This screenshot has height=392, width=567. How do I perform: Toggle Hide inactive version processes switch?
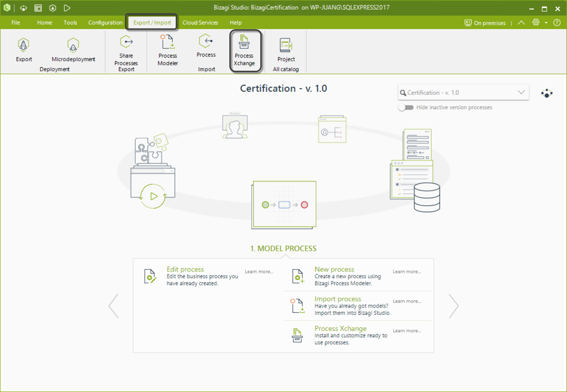coord(406,108)
